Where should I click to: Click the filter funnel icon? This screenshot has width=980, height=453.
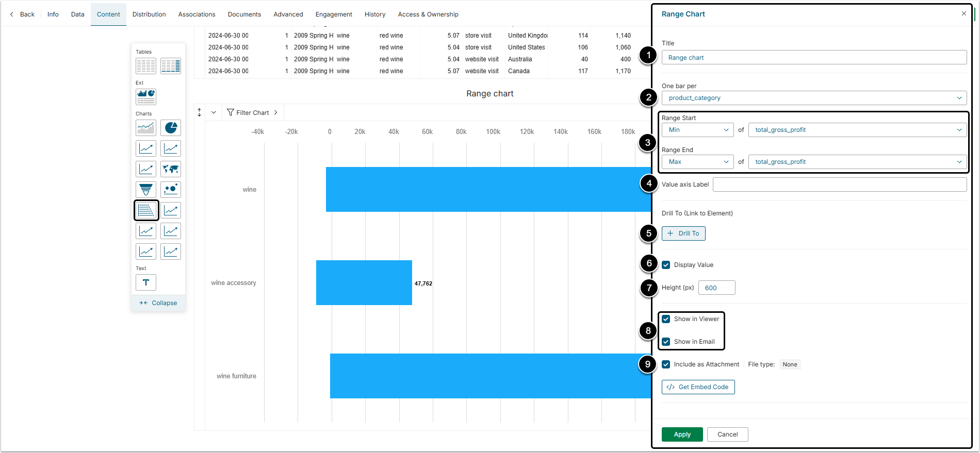[231, 112]
